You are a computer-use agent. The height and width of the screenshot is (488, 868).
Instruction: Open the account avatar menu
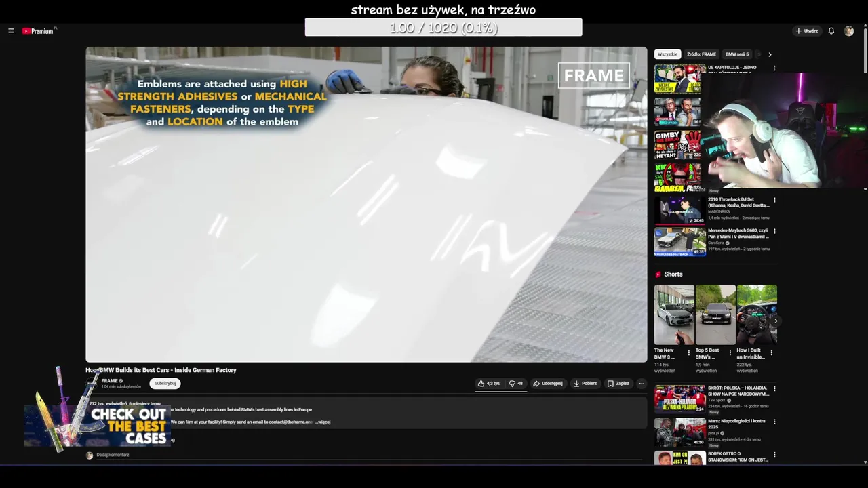849,31
